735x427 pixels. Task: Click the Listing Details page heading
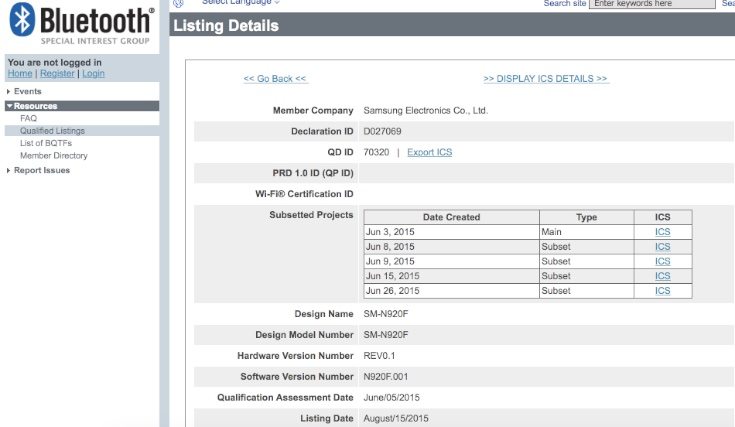point(226,26)
